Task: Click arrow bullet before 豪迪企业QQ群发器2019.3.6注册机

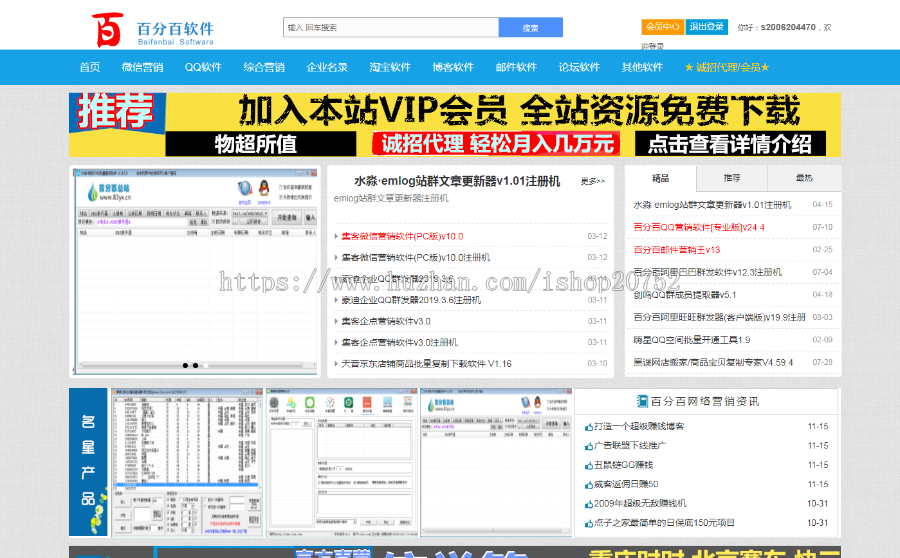Action: tap(336, 300)
